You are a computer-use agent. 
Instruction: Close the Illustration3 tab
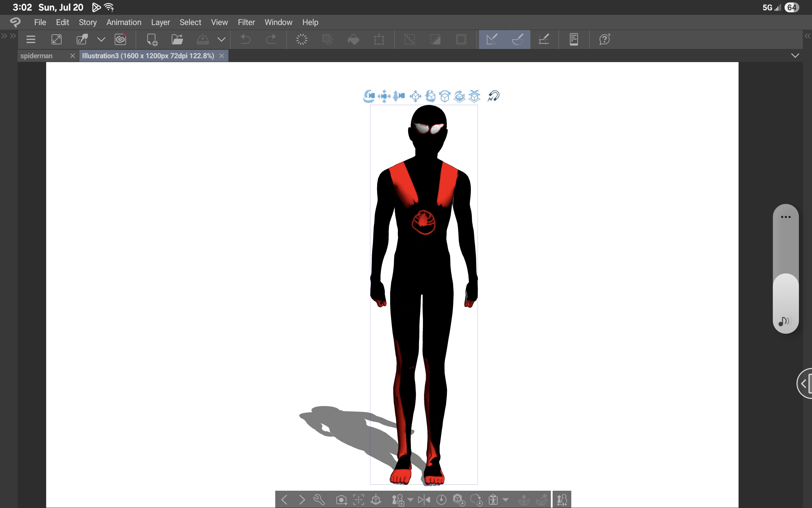point(222,56)
